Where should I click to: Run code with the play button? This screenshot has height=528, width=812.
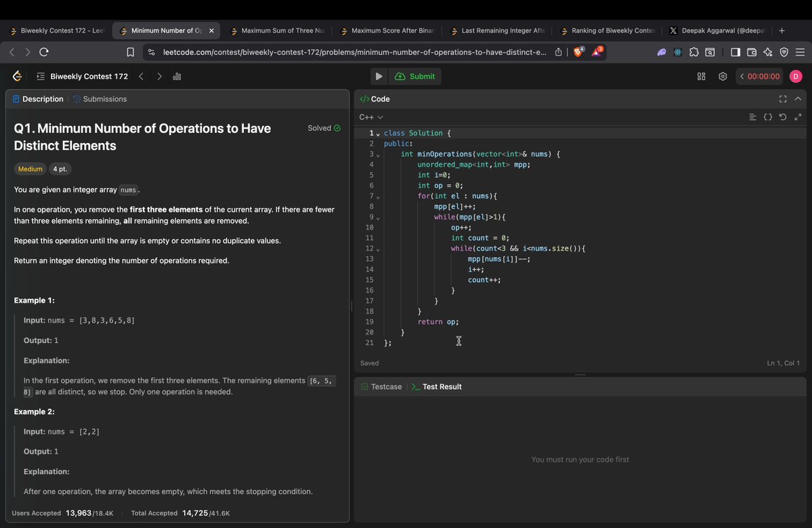tap(379, 76)
